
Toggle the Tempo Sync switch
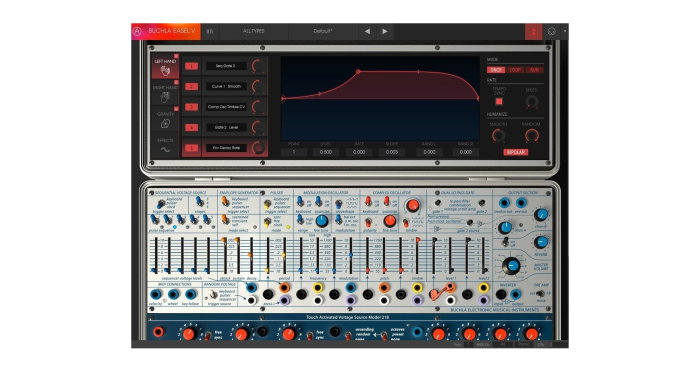[499, 101]
